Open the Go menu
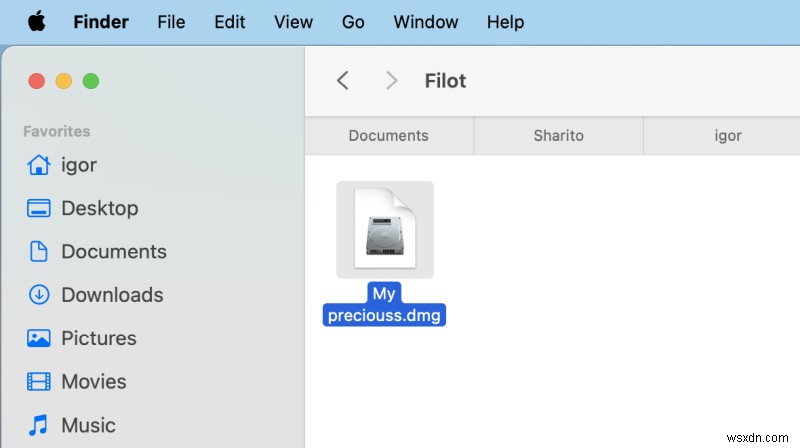Screen dimensions: 800x448 pyautogui.click(x=353, y=22)
